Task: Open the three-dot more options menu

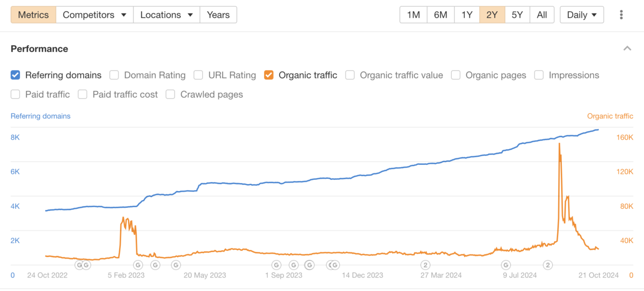Action: pos(621,15)
